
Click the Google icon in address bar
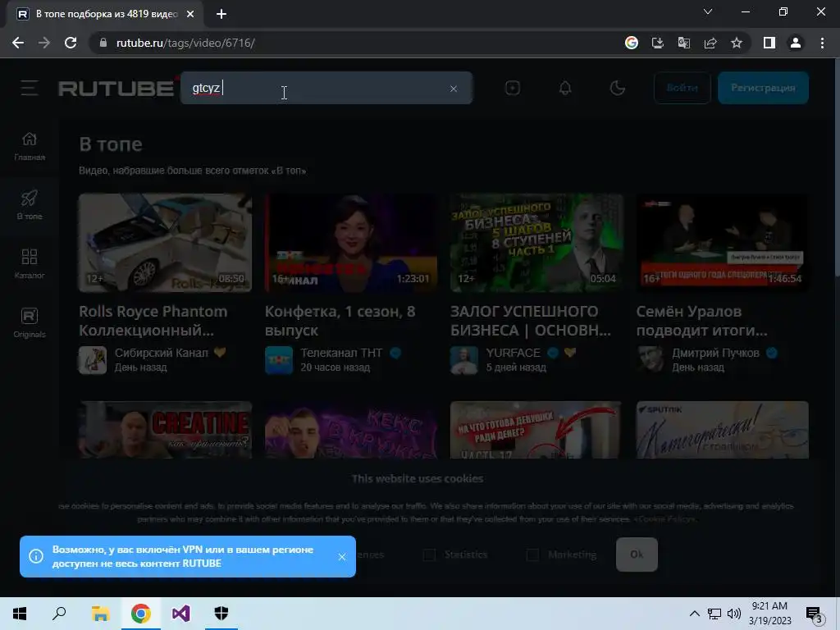631,43
